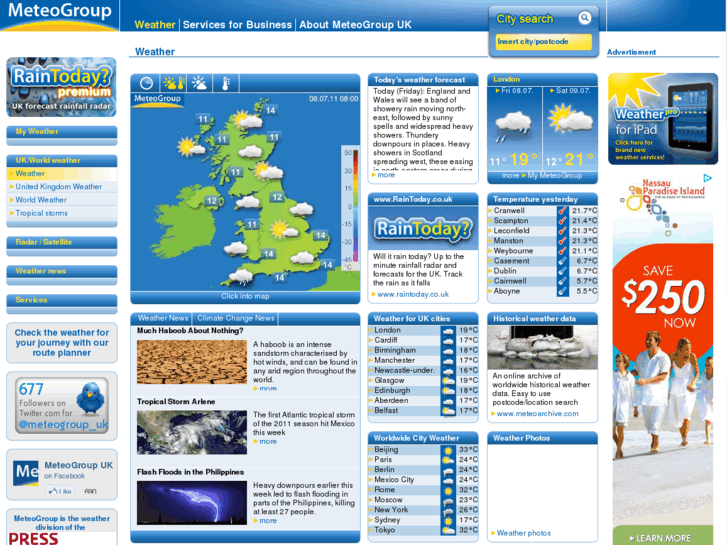Click more under the haboob article
The width and height of the screenshot is (727, 545).
pos(268,389)
